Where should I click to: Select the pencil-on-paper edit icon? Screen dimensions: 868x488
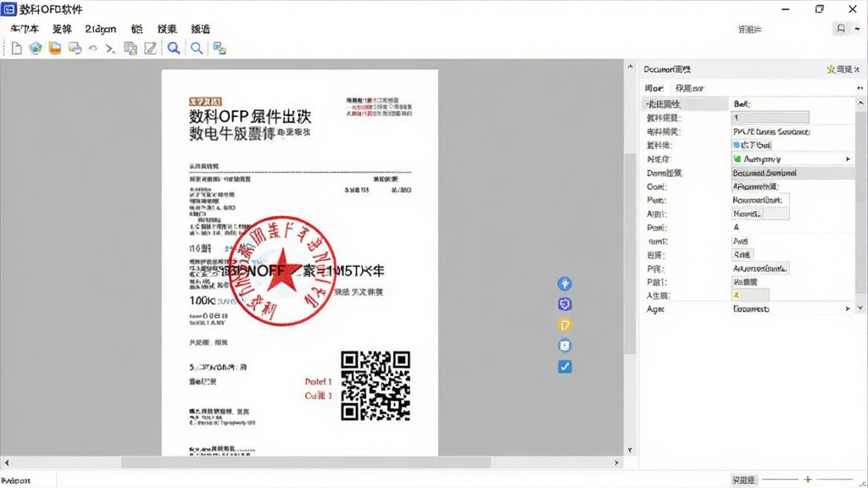tap(150, 48)
